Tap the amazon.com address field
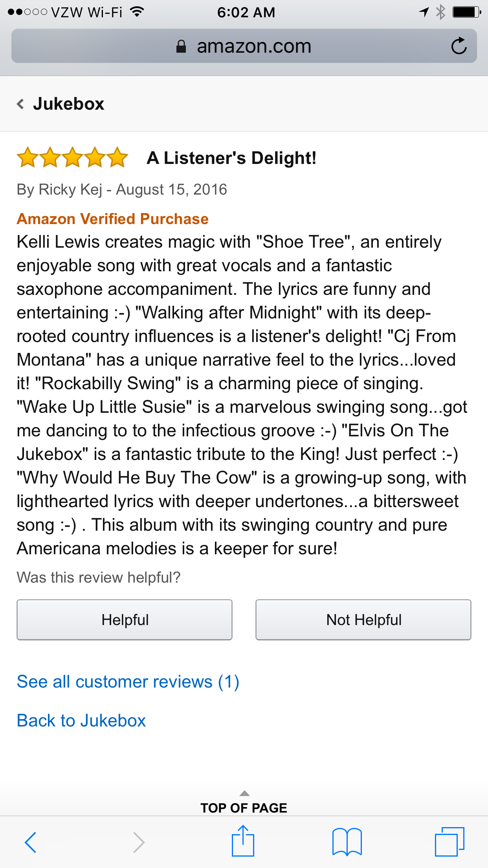 (253, 46)
